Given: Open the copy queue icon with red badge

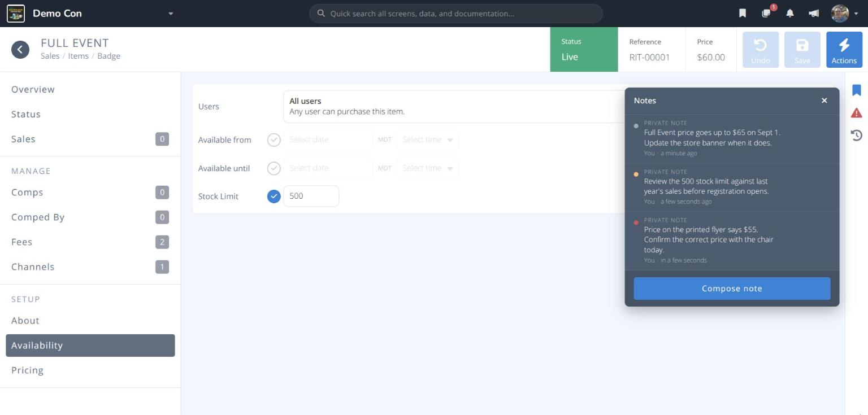Looking at the screenshot, I should 767,13.
